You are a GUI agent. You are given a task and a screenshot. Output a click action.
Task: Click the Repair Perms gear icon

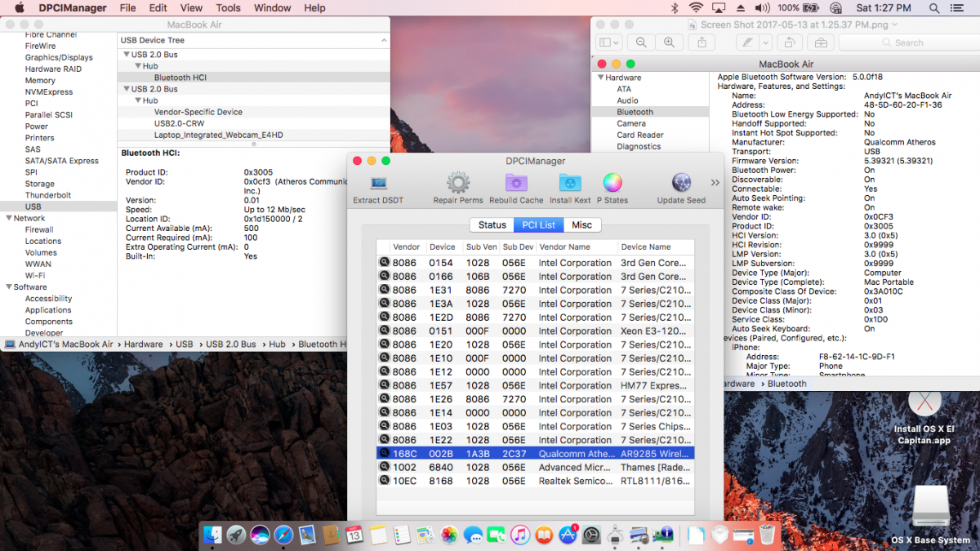point(458,184)
